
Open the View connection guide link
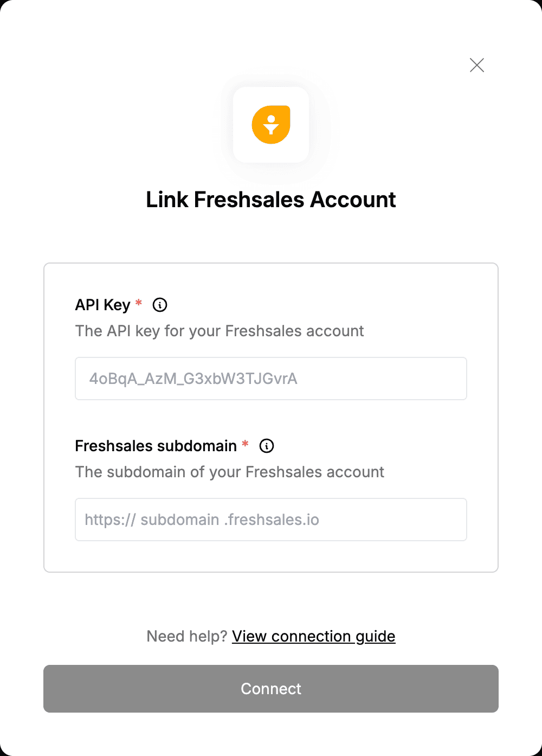[x=314, y=636]
